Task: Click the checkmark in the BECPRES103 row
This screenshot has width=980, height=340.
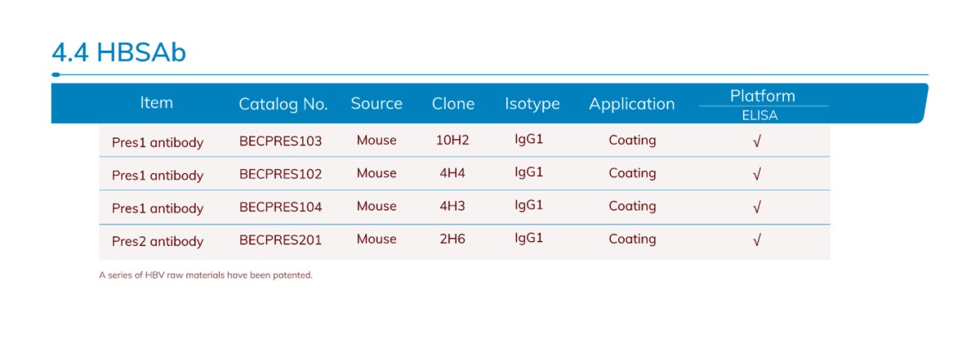Action: coord(757,141)
